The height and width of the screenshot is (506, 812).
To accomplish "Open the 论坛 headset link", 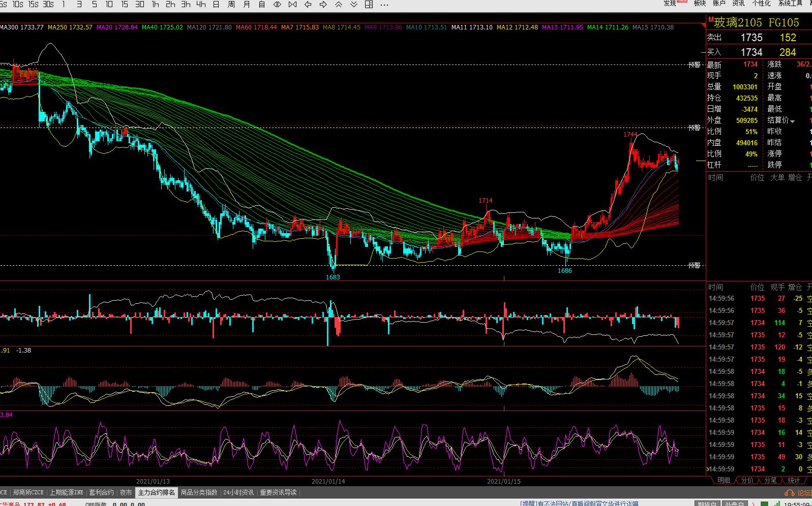I will (799, 493).
